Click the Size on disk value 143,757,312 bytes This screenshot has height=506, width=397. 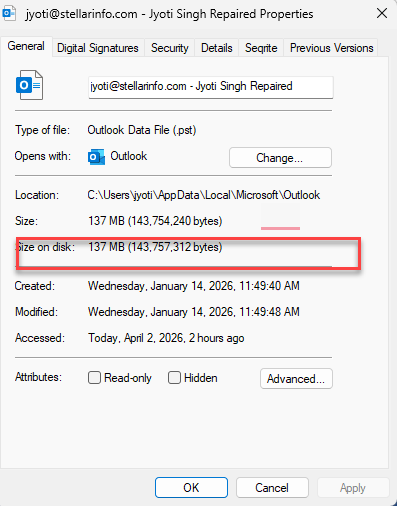[x=155, y=247]
